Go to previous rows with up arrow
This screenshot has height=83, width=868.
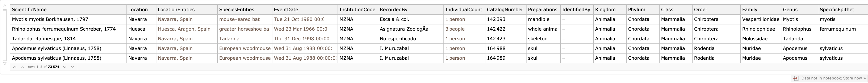[x=22, y=67]
